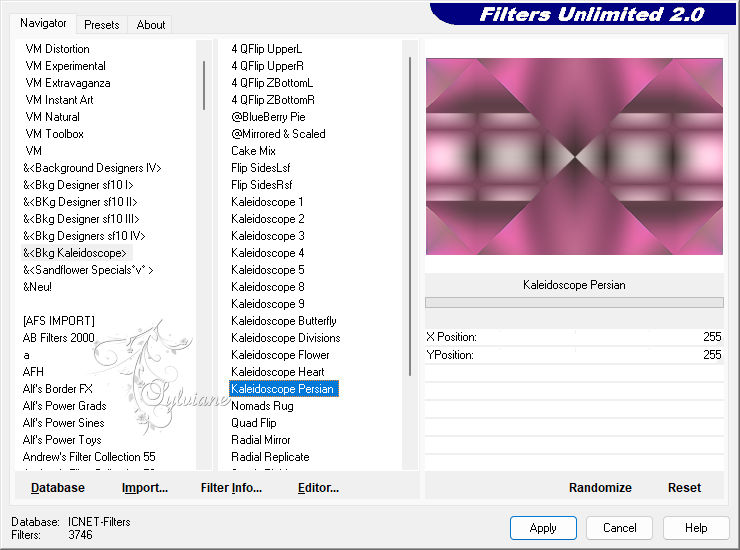Open Filter Info...

(231, 488)
